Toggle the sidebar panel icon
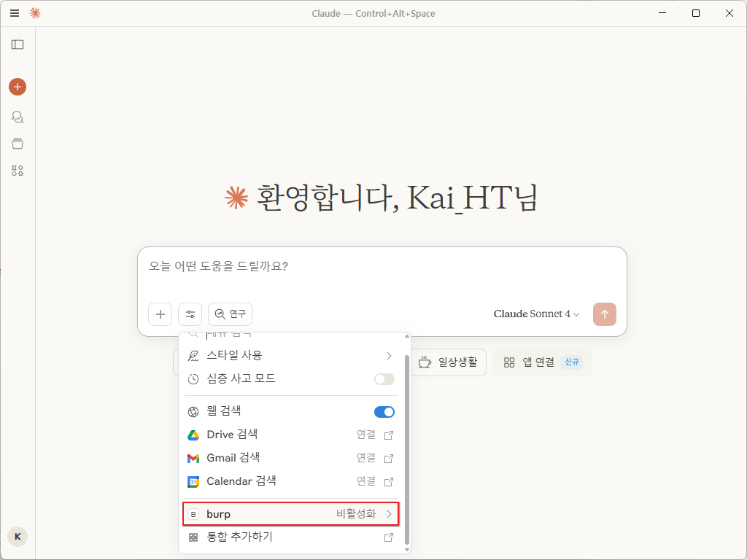The height and width of the screenshot is (560, 747). (x=18, y=44)
